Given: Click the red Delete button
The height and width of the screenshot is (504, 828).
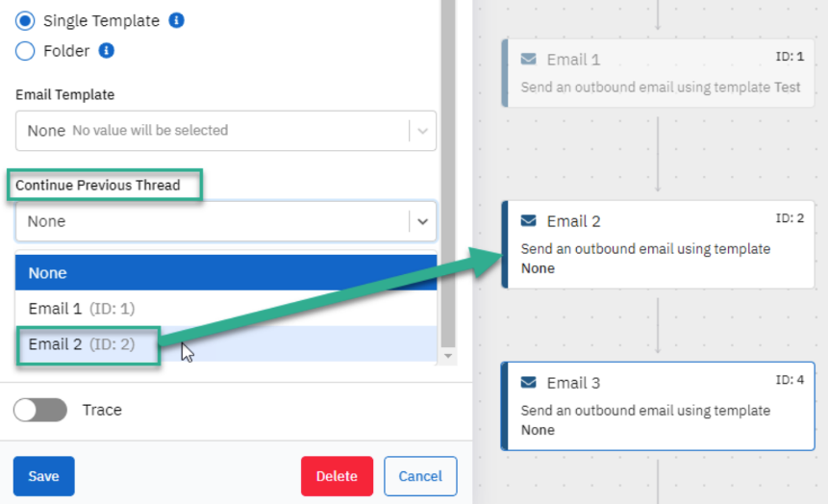Looking at the screenshot, I should [337, 476].
